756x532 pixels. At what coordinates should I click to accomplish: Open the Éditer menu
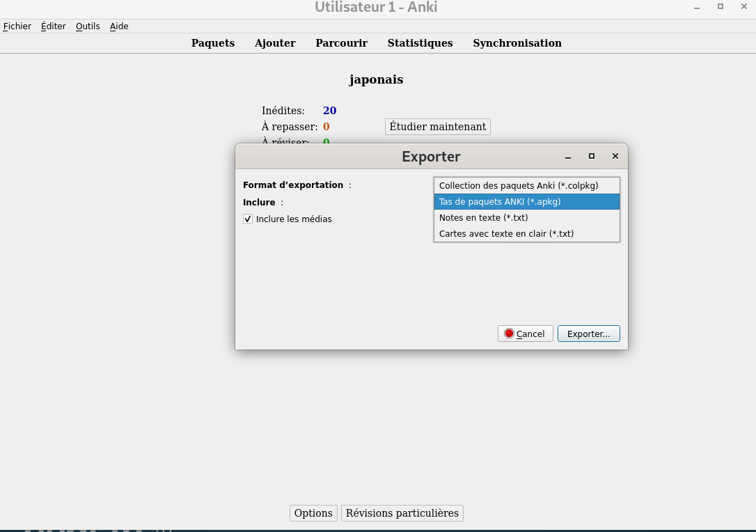point(54,26)
